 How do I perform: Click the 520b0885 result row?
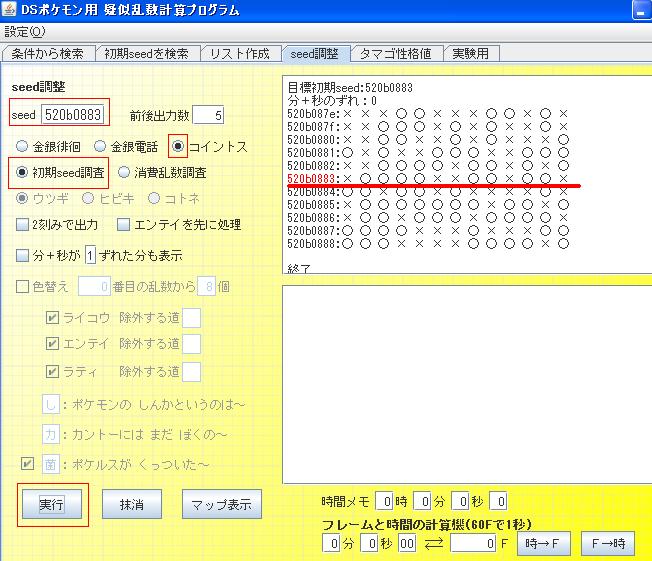coord(427,205)
